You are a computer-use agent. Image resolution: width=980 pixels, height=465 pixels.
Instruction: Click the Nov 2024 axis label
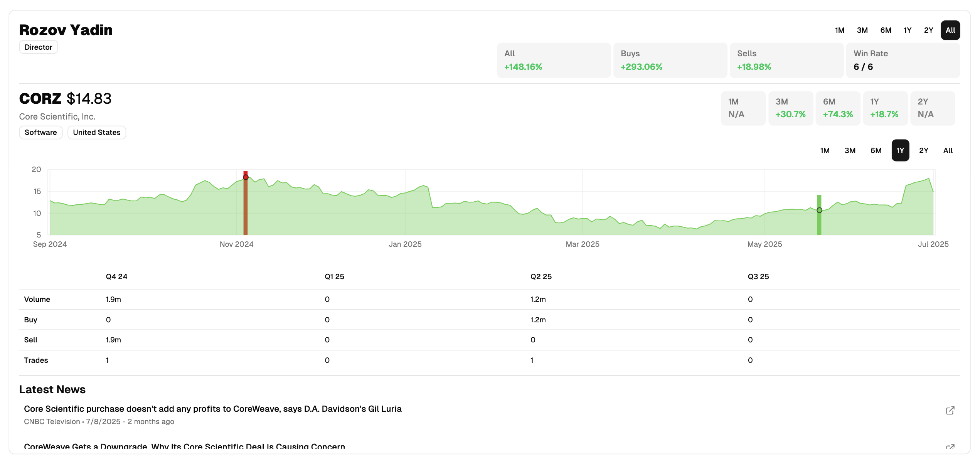(x=236, y=244)
